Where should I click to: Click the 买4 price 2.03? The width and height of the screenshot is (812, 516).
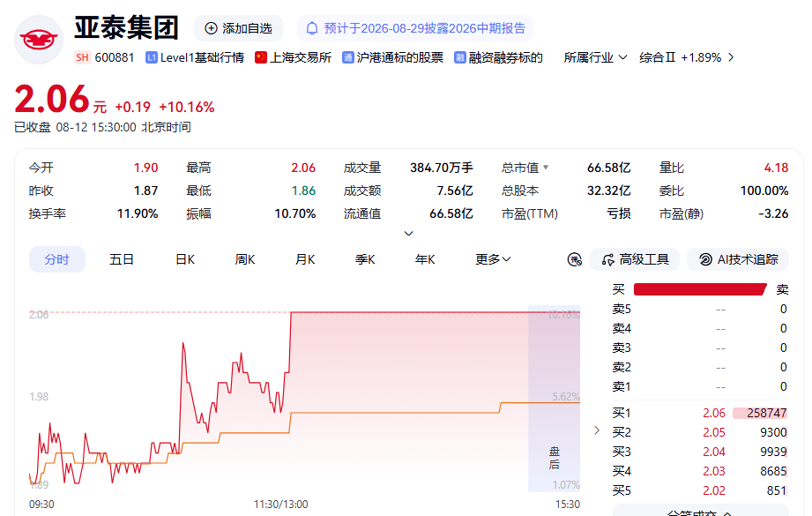[713, 471]
